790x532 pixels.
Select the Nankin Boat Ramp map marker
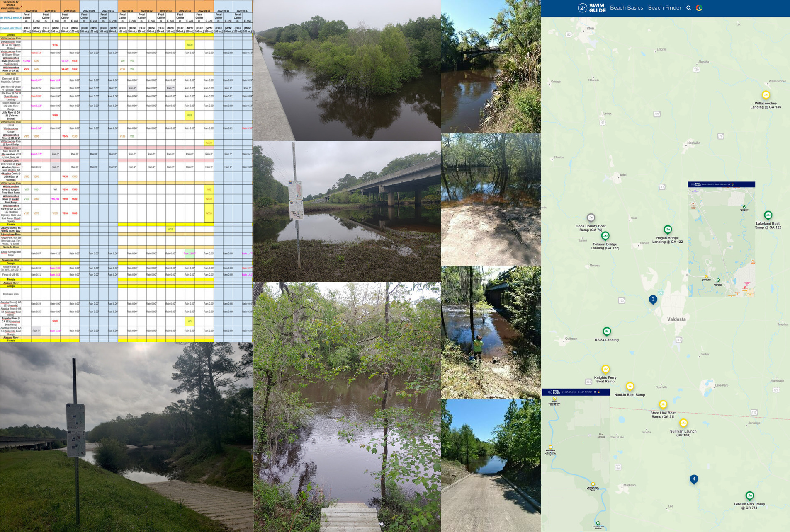630,387
